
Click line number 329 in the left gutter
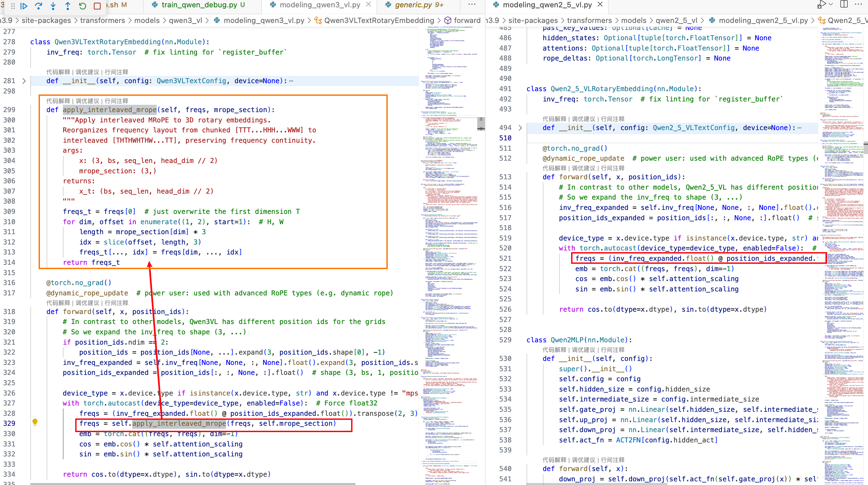point(9,423)
